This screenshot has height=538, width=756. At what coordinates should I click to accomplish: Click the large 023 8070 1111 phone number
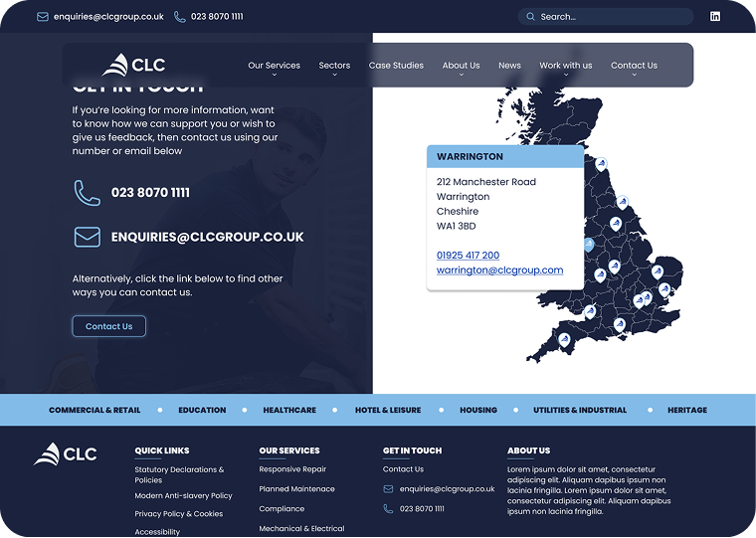150,193
